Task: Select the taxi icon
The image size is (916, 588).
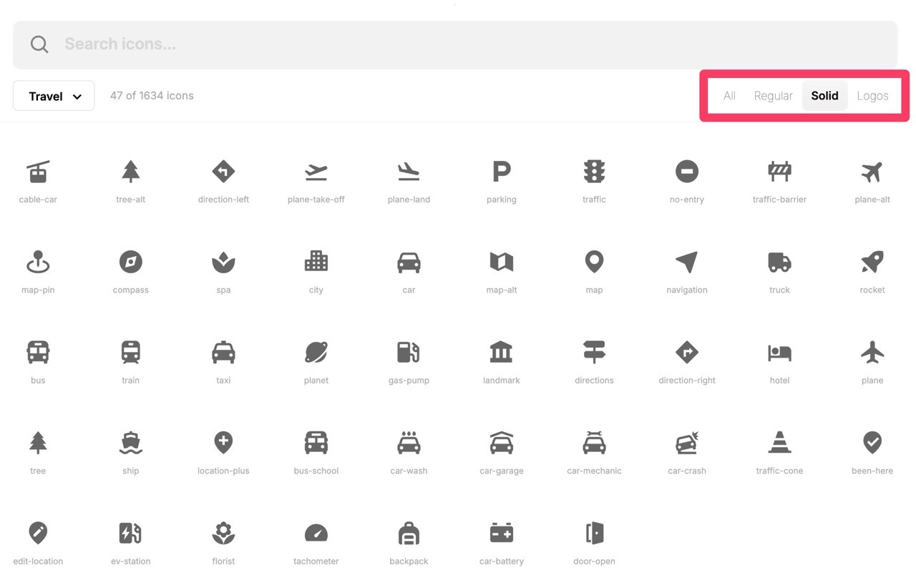Action: coord(223,353)
